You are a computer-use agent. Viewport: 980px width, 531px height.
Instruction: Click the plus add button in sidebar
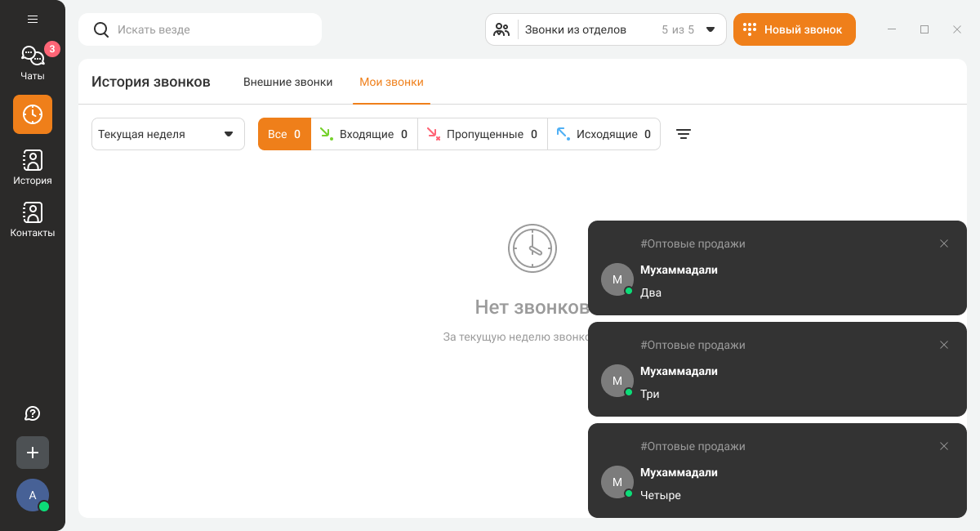(33, 453)
